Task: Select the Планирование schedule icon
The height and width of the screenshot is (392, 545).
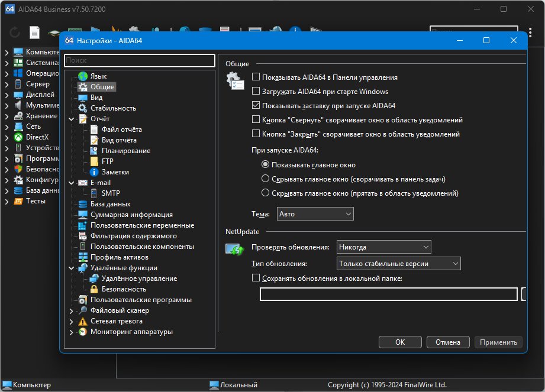Action: 94,151
